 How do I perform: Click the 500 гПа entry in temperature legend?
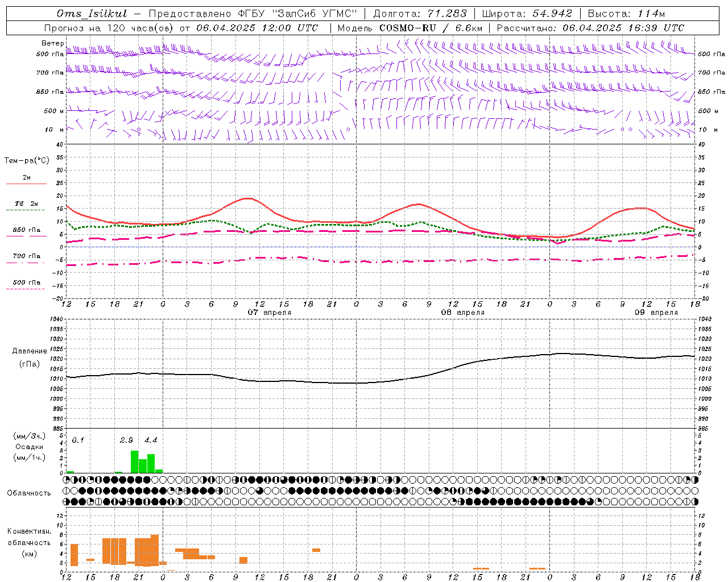(27, 282)
